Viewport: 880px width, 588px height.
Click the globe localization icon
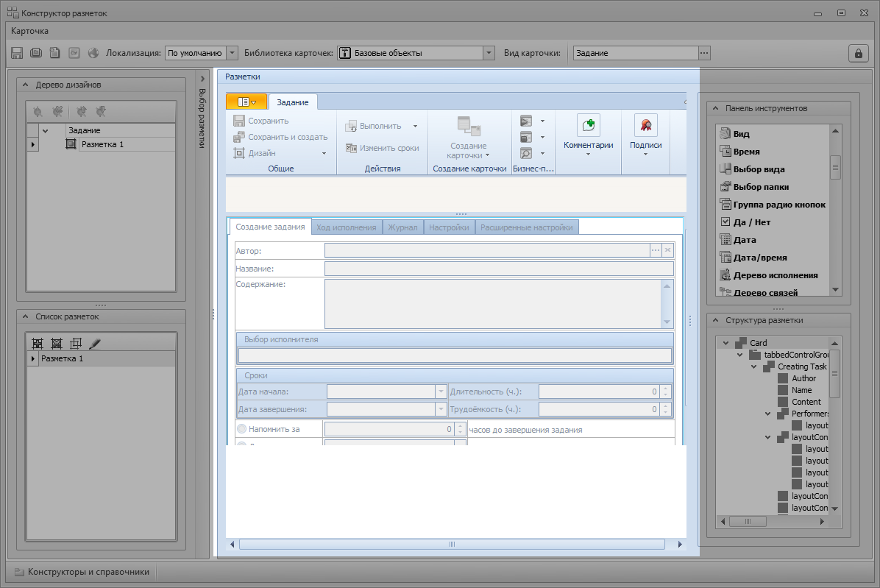tap(93, 53)
